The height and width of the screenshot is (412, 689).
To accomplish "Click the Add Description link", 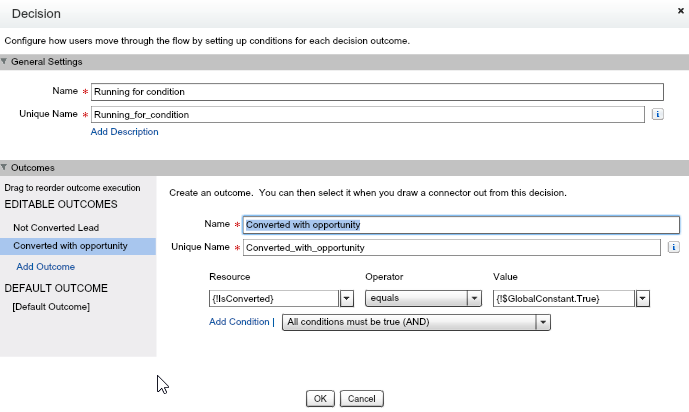I will click(x=124, y=131).
